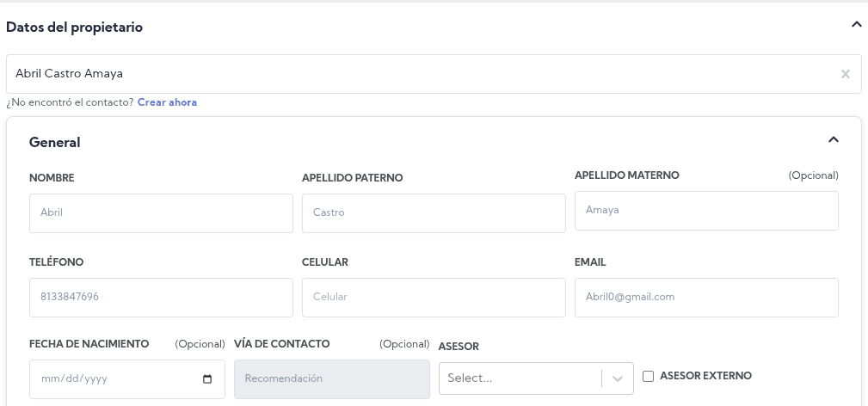Enable the Asesor Externo checkbox

(649, 376)
